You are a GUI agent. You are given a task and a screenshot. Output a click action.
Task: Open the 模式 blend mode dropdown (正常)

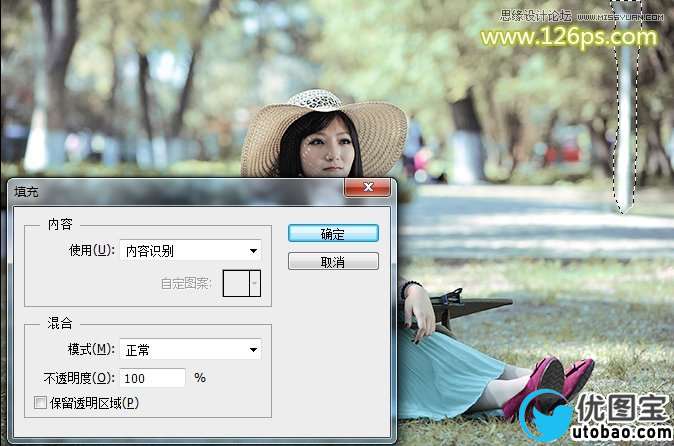click(x=190, y=349)
